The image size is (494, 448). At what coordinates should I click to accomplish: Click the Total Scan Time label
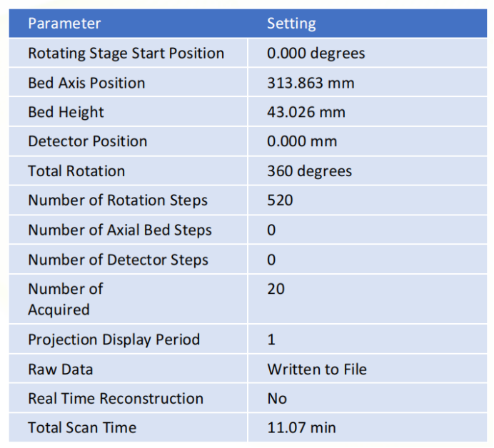[81, 428]
